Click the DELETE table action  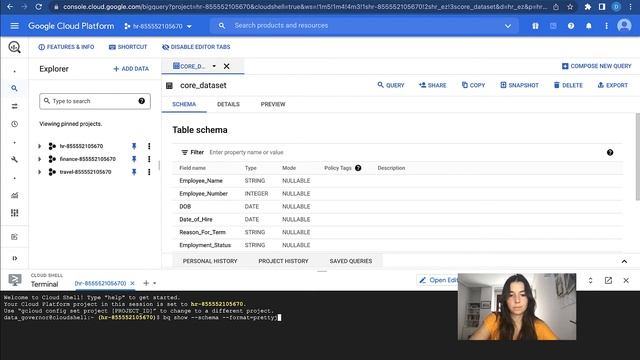point(568,85)
